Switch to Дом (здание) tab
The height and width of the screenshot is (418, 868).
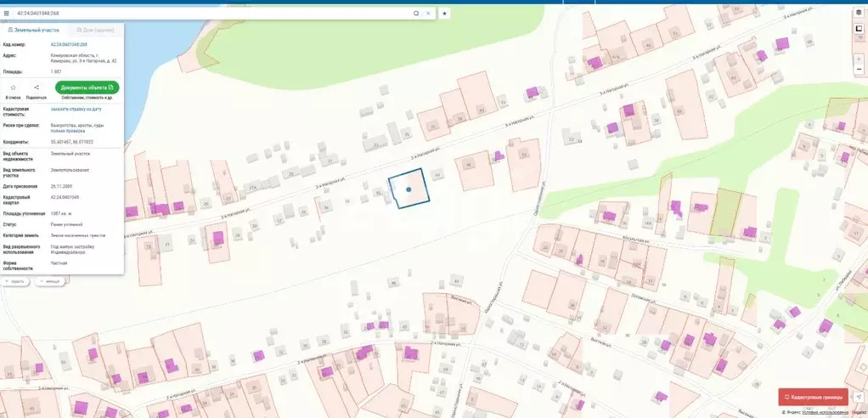tap(95, 30)
